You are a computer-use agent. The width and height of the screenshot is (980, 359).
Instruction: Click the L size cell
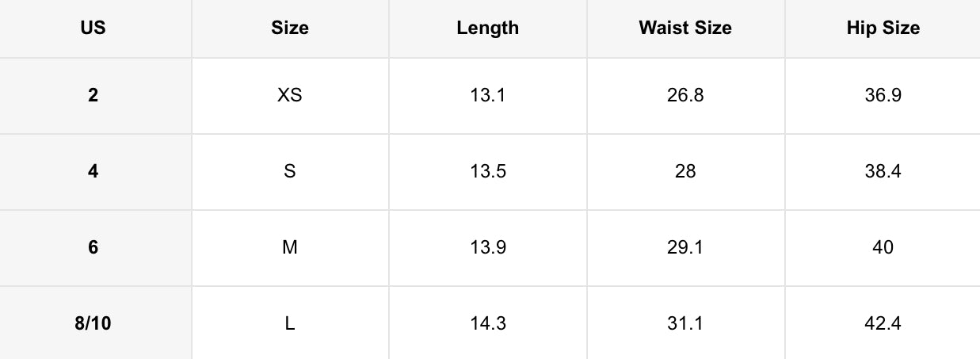tap(290, 323)
